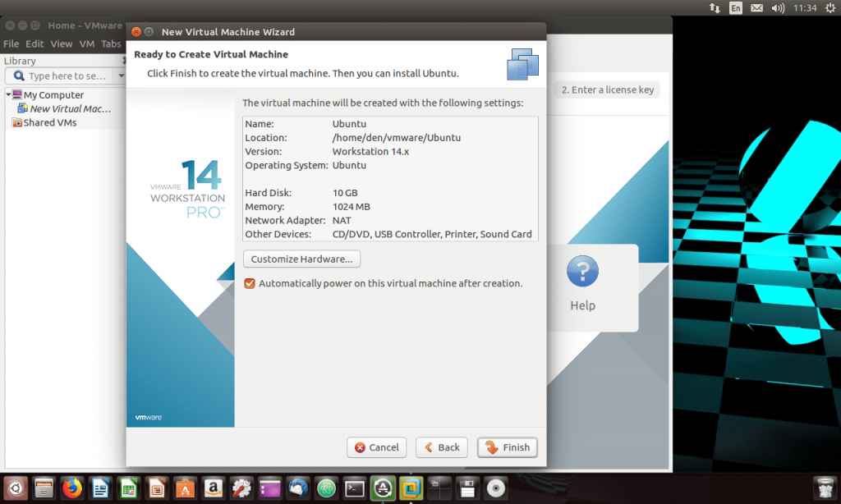Viewport: 841px width, 504px height.
Task: Open the sound volume indicator
Action: pyautogui.click(x=779, y=8)
